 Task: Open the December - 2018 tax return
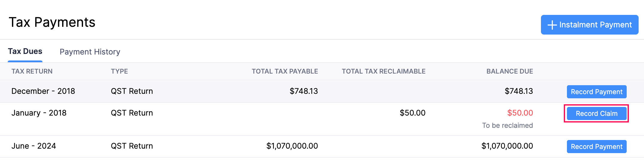point(43,91)
